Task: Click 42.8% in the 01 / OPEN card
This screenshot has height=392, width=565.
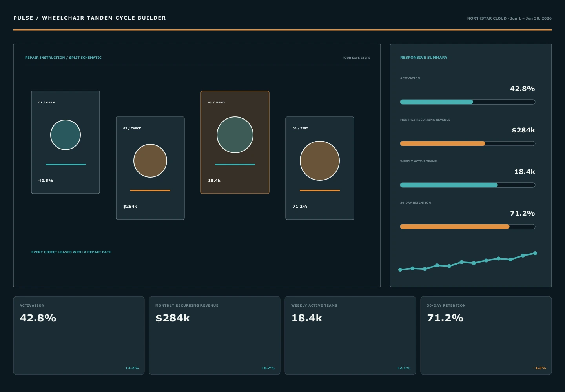Action: click(46, 181)
